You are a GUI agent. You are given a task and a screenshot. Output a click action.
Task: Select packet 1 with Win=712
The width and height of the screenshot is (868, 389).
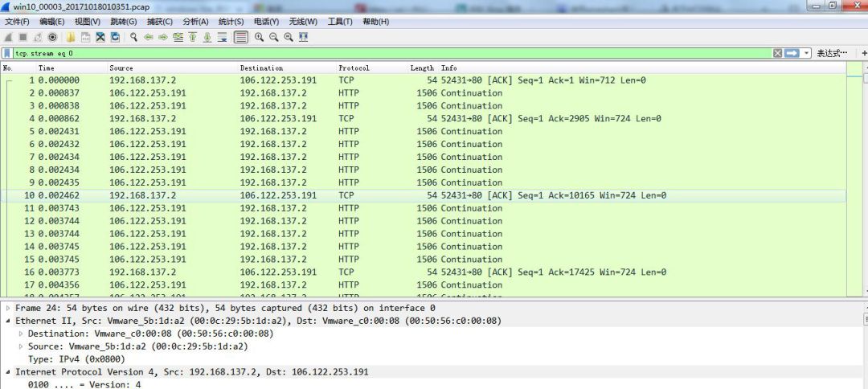coord(423,80)
